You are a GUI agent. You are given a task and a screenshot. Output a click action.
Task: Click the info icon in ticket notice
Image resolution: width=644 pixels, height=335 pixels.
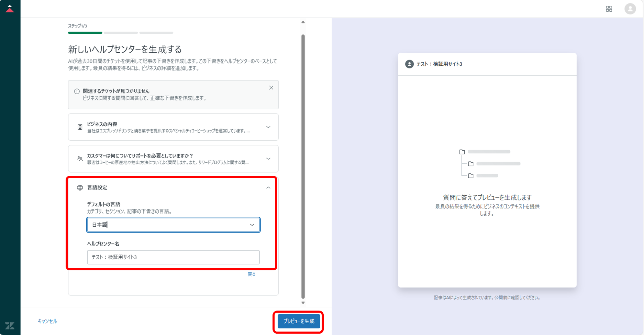point(77,91)
